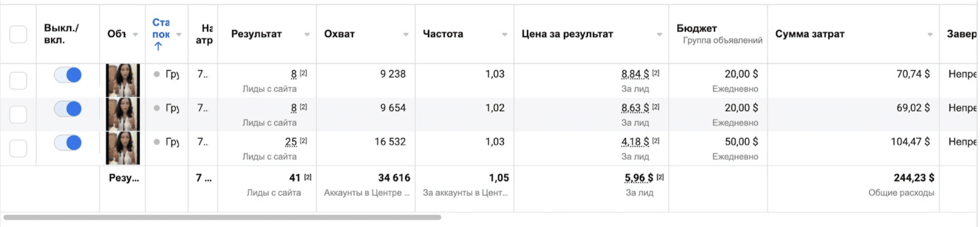Expand Цена за результат column menu arrow
The width and height of the screenshot is (980, 227).
click(x=660, y=34)
